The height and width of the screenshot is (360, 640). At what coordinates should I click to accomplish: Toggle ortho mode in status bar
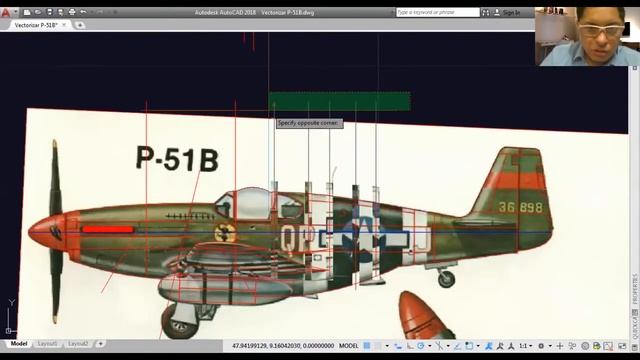pyautogui.click(x=410, y=346)
